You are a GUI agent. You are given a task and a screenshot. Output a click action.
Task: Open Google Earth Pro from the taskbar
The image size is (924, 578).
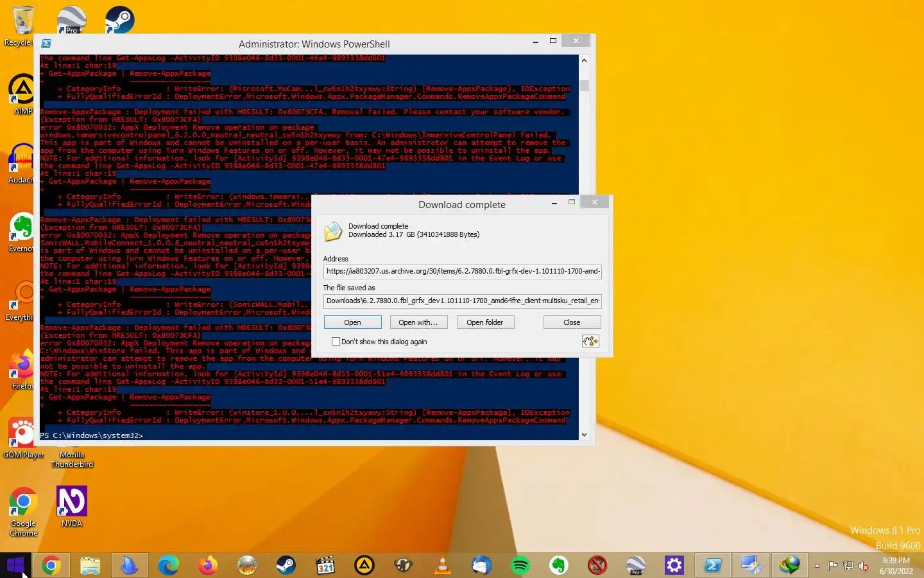pyautogui.click(x=635, y=565)
